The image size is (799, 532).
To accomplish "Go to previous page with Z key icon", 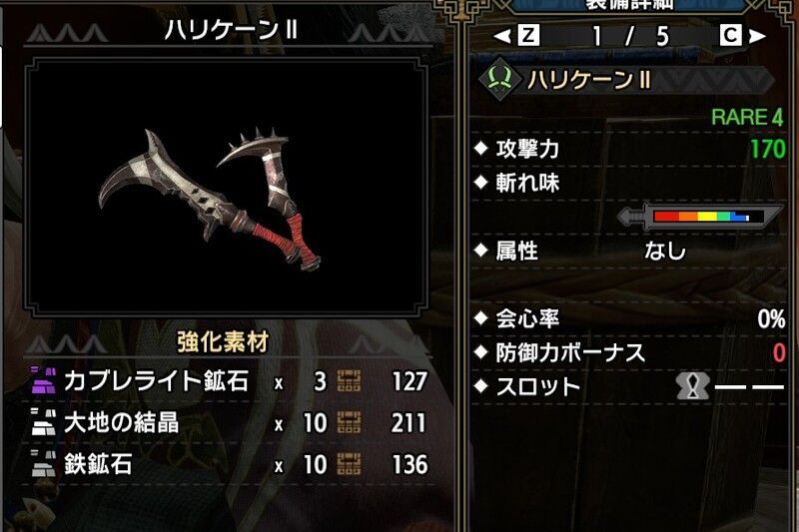I will 529,35.
